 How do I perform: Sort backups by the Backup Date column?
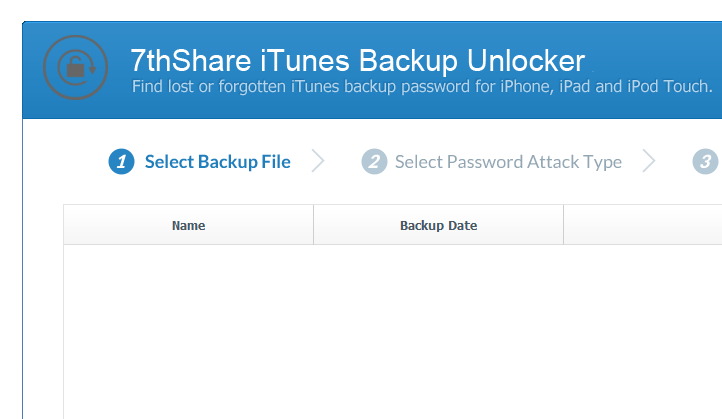(438, 225)
